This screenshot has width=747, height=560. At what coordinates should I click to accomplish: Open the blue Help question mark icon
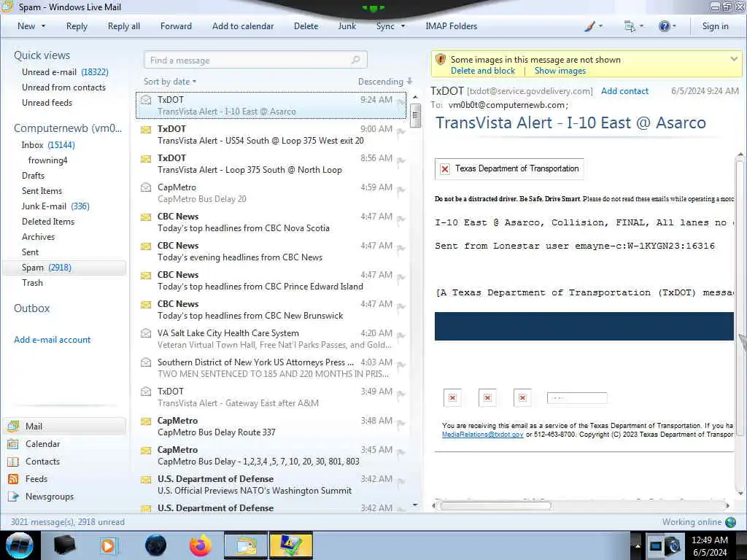[664, 26]
